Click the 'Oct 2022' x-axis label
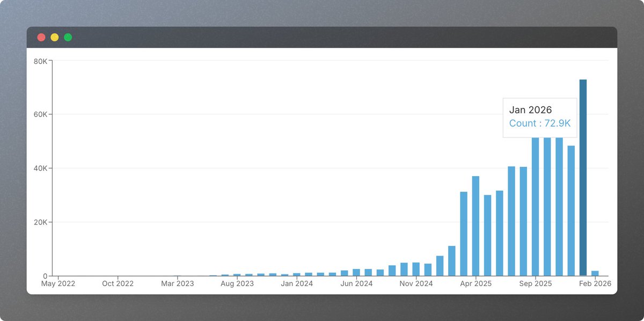The image size is (644, 321). coord(118,283)
